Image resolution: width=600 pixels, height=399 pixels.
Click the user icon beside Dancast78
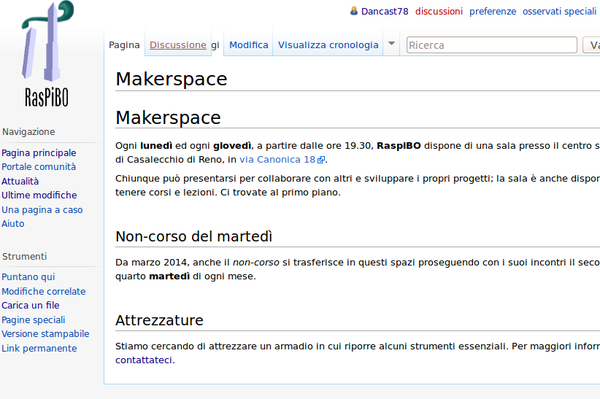pos(354,11)
